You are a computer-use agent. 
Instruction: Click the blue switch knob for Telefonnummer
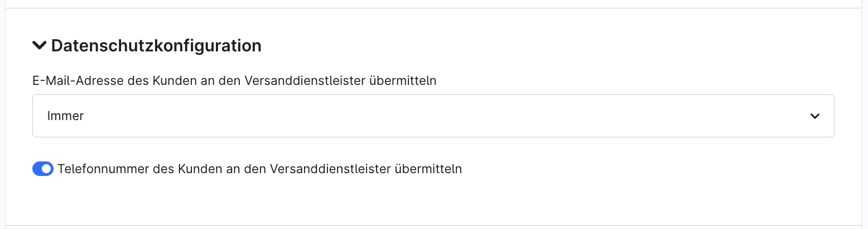pos(47,169)
